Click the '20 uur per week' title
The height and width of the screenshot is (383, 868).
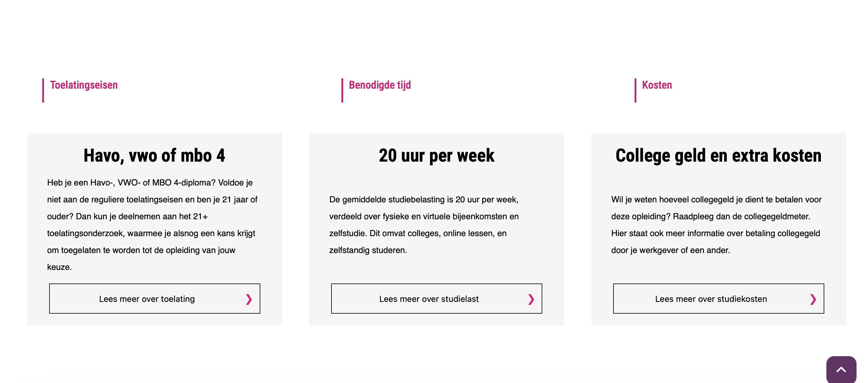pyautogui.click(x=436, y=156)
